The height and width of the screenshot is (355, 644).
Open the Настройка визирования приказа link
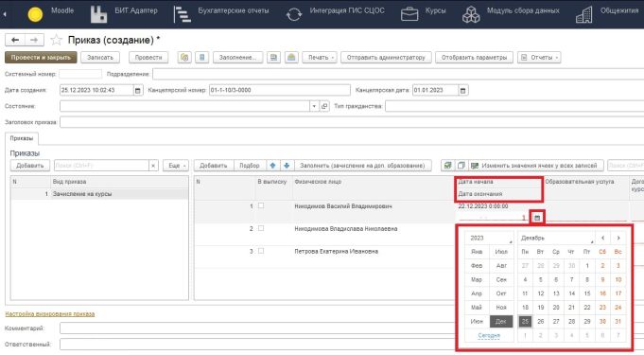(x=50, y=314)
